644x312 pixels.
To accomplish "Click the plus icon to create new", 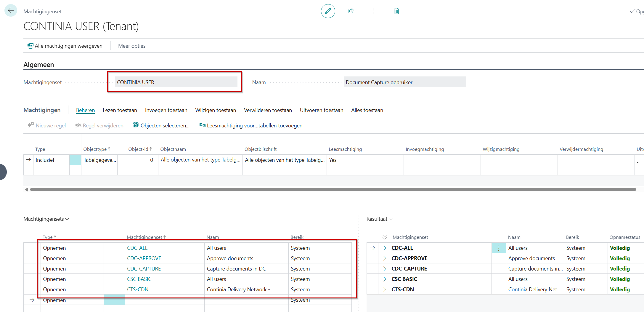I will 374,11.
